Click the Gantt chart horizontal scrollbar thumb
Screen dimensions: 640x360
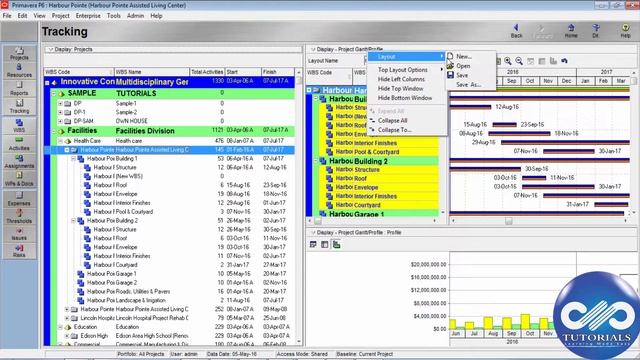point(509,221)
